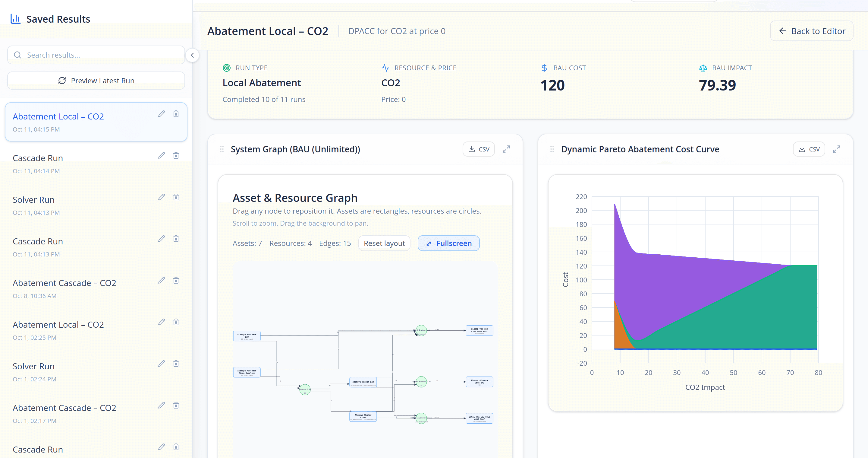Collapse the Saved Results sidebar
This screenshot has width=868, height=458.
(x=192, y=55)
